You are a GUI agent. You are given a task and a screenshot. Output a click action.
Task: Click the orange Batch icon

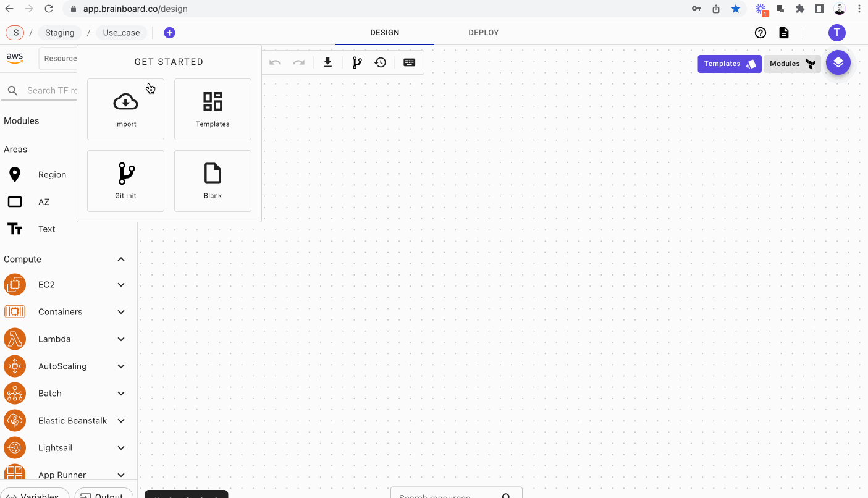15,394
